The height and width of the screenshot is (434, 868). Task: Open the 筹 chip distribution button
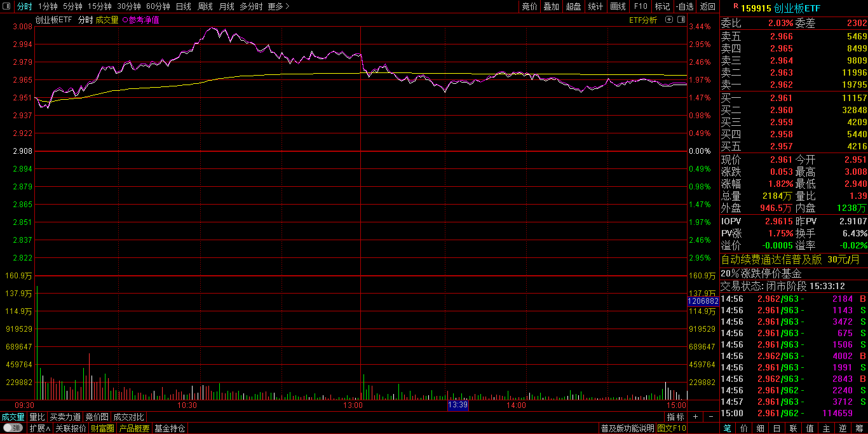(x=859, y=428)
